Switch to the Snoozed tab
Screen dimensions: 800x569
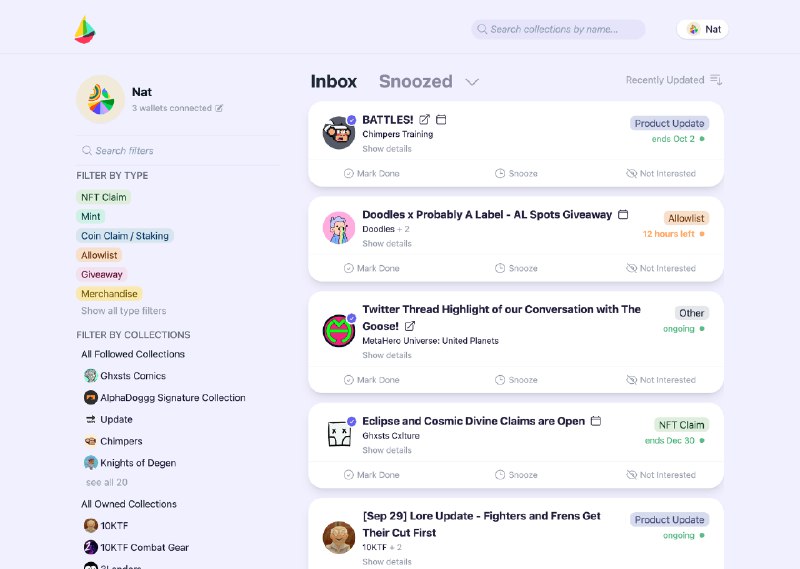tap(415, 82)
